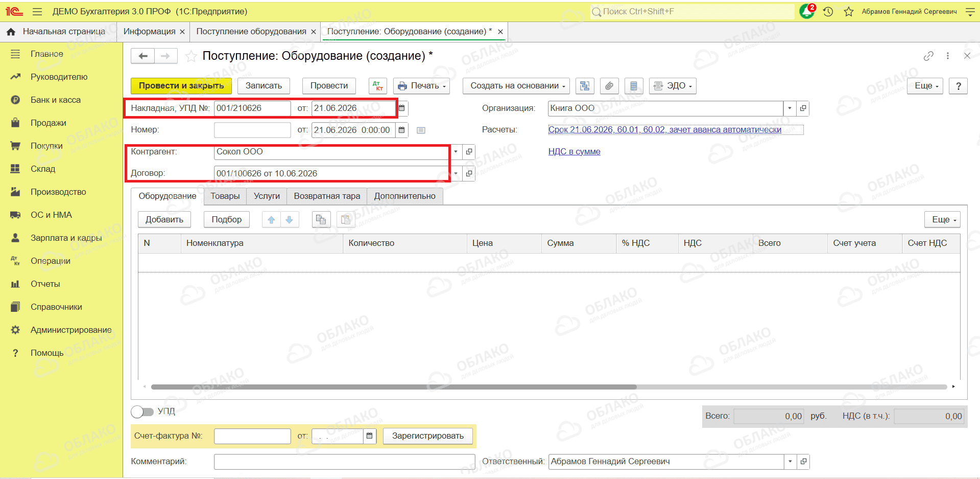Switch to the Товары tab
Viewport: 980px width, 479px height.
click(x=225, y=196)
